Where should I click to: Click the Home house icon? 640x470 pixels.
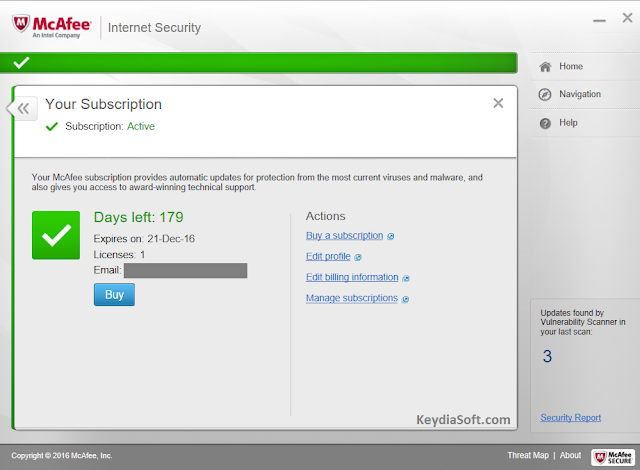pyautogui.click(x=545, y=67)
